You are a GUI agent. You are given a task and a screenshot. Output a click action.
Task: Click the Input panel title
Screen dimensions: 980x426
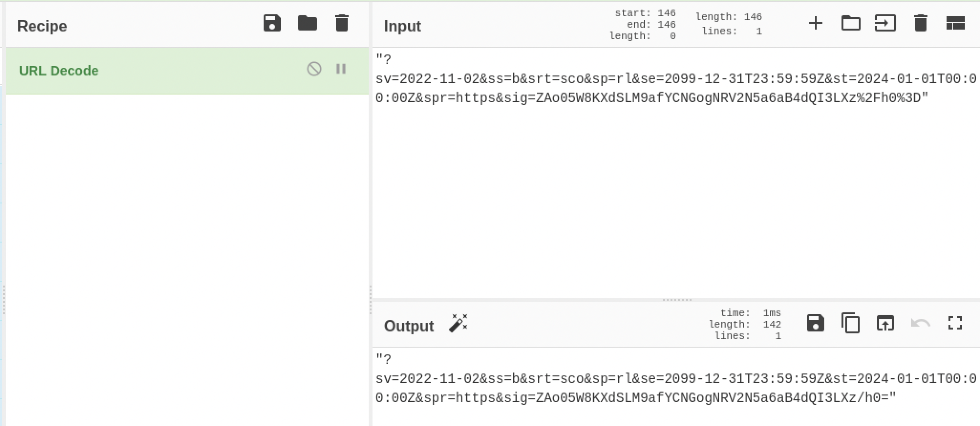[x=403, y=26]
